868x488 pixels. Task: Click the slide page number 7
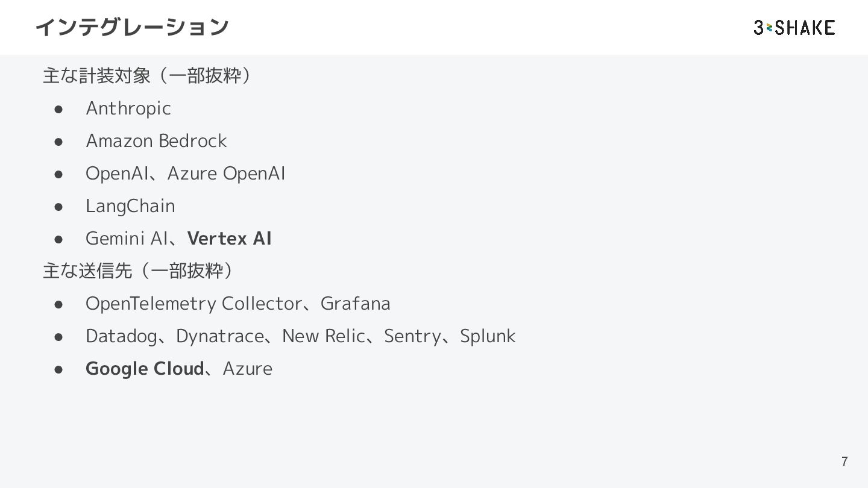[x=844, y=461]
